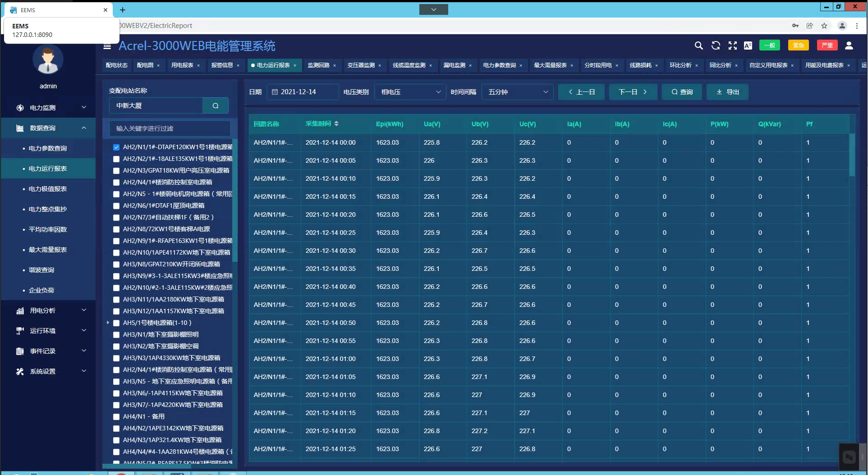868x475 pixels.
Task: Click red 严重 alarm level button
Action: 827,46
